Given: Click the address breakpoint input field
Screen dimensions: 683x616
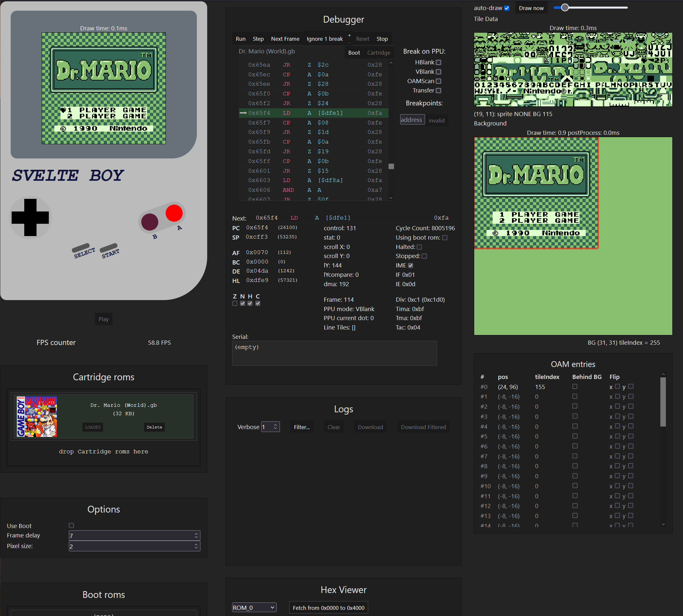Looking at the screenshot, I should [412, 119].
